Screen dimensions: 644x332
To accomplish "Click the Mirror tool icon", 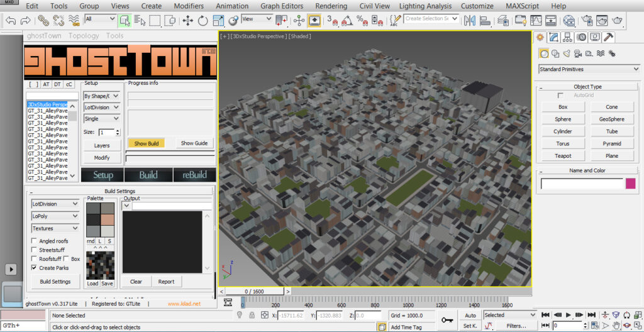I will pos(469,20).
